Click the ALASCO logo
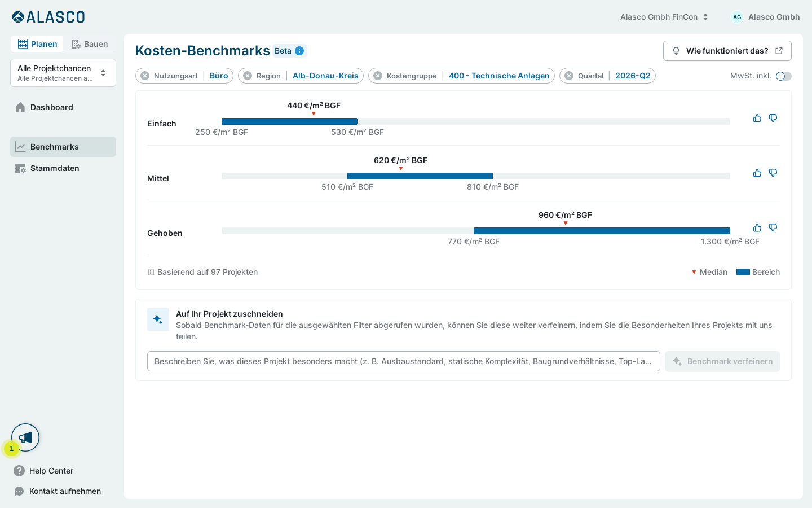Image resolution: width=812 pixels, height=508 pixels. pos(48,17)
